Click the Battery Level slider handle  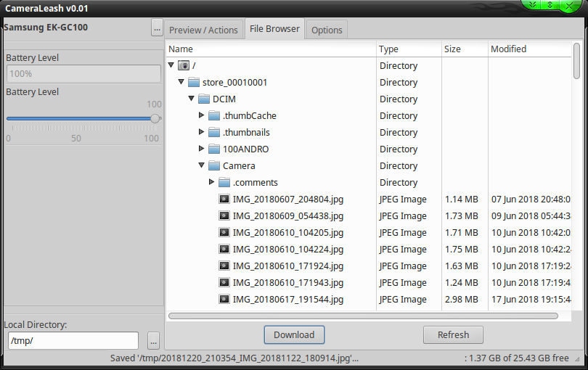155,119
